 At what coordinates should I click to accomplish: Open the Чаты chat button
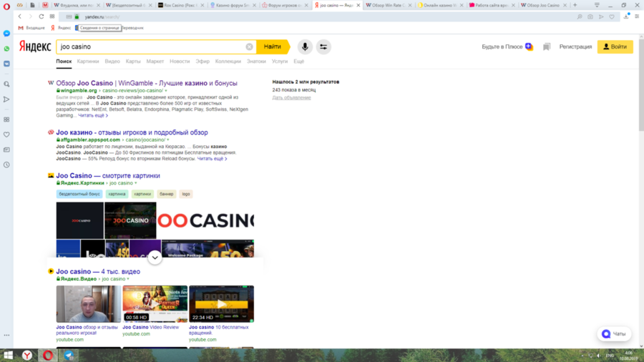point(614,334)
